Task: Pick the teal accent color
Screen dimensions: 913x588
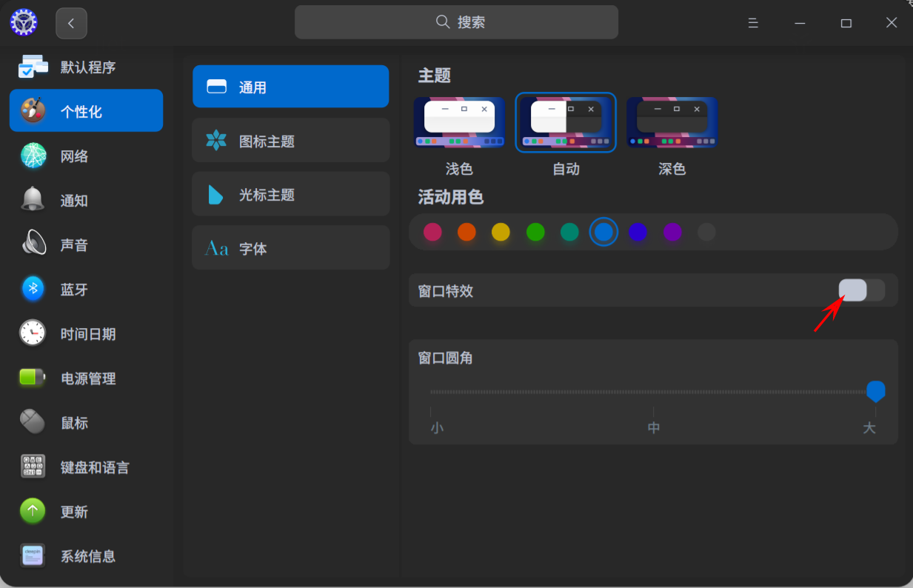Action: 569,233
